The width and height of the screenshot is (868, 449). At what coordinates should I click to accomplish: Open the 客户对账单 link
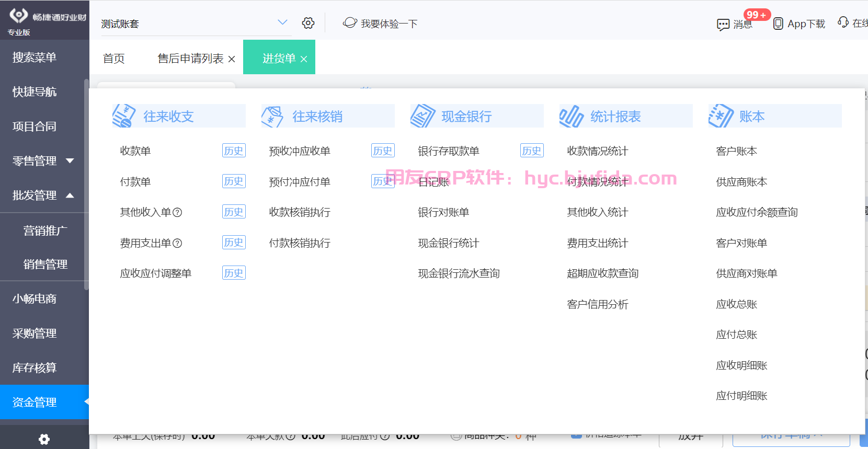[741, 243]
